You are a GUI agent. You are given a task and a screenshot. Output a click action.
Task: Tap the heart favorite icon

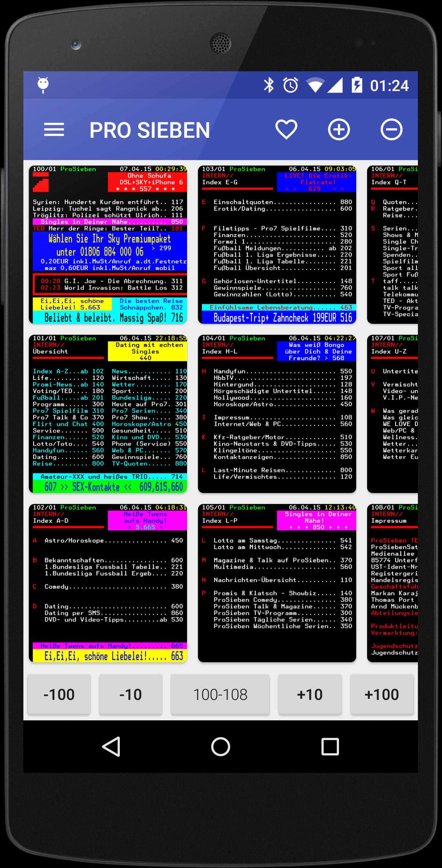tap(286, 130)
